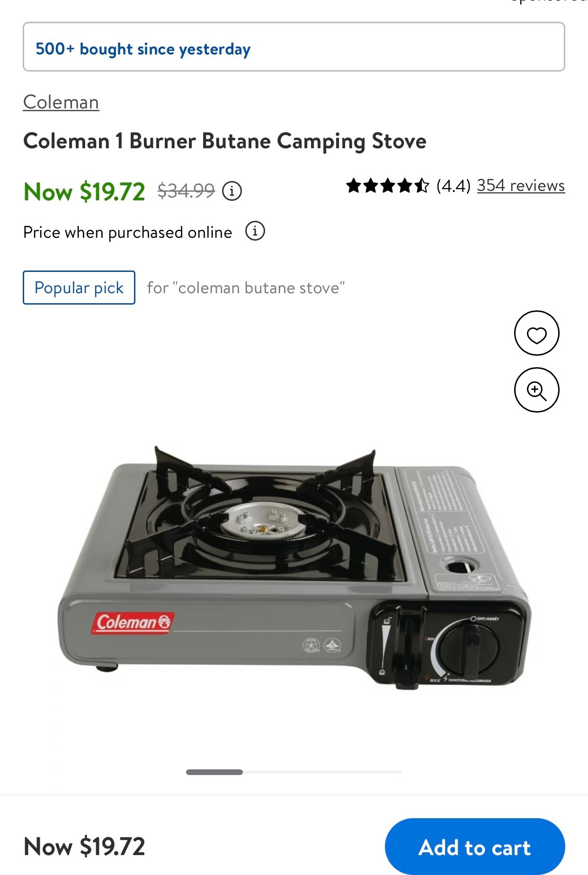Click the Add to cart button
Viewport: 588px width, 875px height.
475,847
